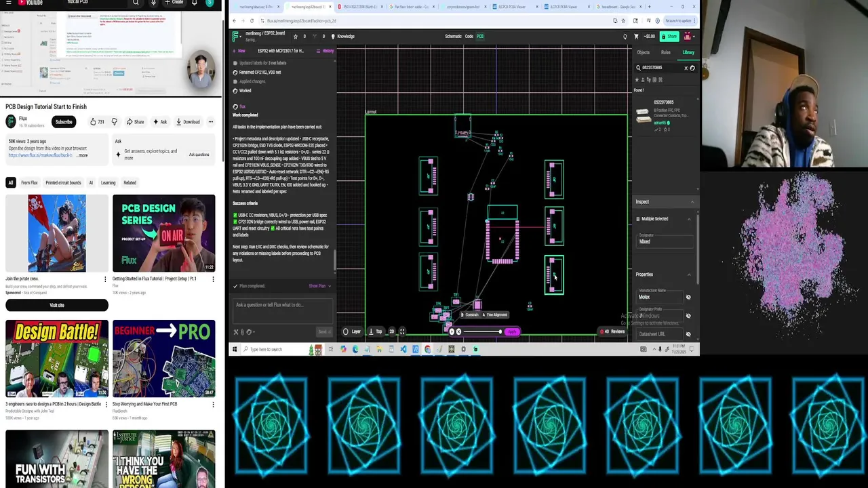Open the Rules panel tab
This screenshot has height=488, width=868.
665,52
